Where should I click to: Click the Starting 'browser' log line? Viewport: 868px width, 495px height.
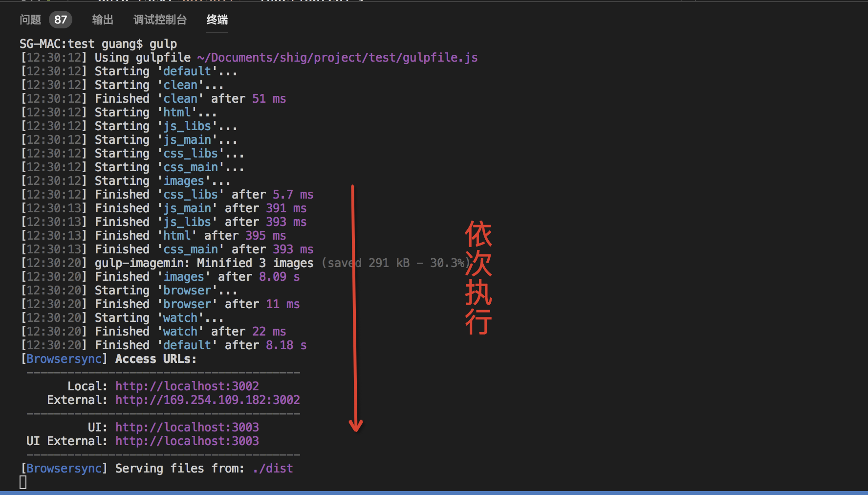(129, 291)
